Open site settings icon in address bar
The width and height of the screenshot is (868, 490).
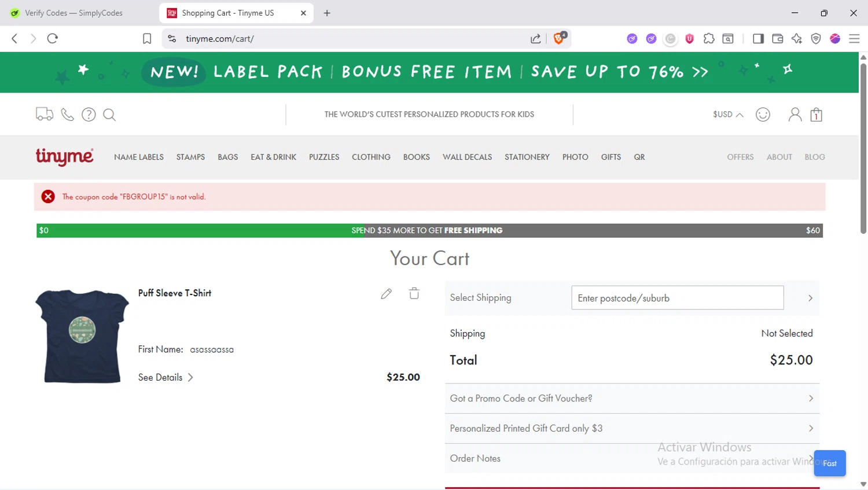point(172,39)
